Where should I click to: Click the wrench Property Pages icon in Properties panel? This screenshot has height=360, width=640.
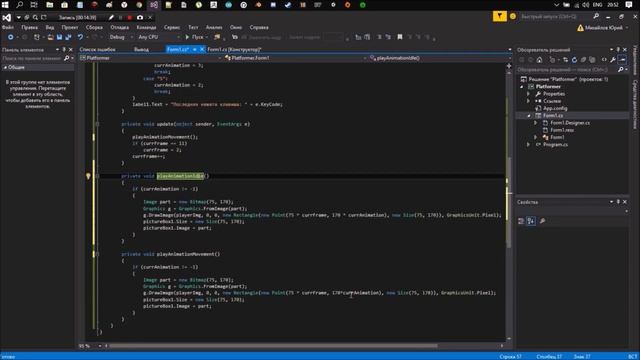click(542, 221)
